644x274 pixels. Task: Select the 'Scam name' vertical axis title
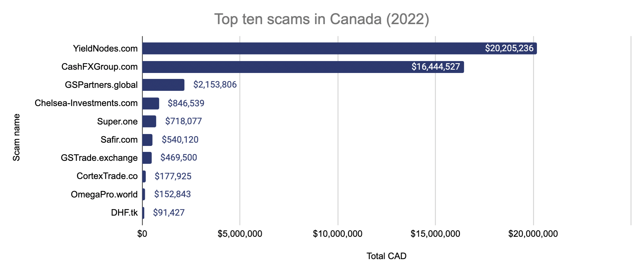[16, 137]
